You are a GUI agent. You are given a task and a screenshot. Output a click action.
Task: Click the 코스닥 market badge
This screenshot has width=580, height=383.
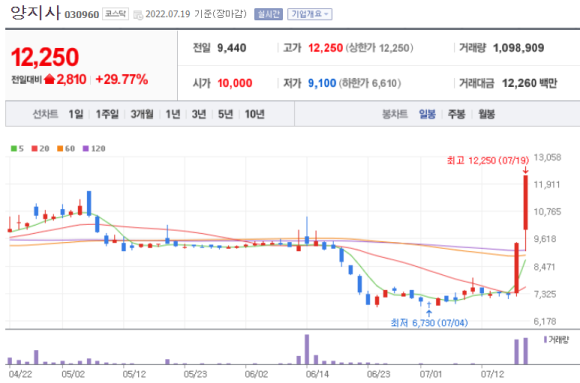tap(115, 14)
